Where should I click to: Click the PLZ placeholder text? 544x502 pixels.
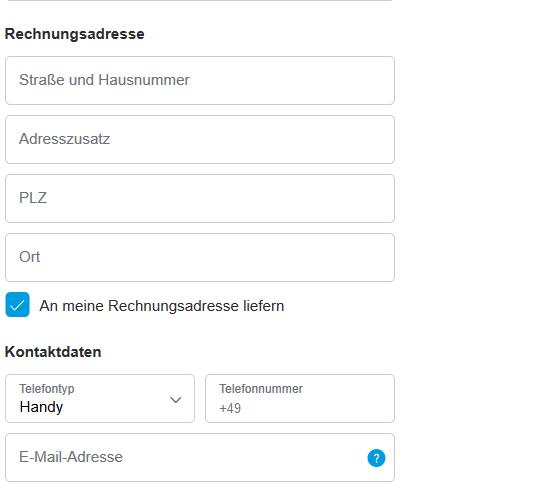(x=33, y=198)
